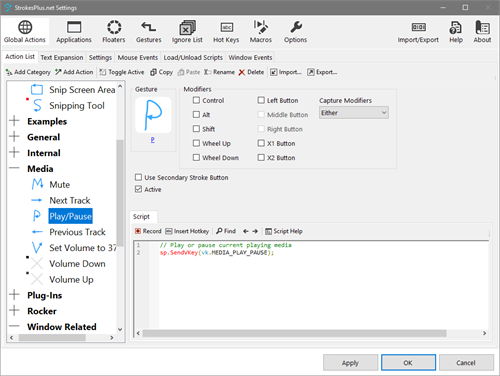Image resolution: width=500 pixels, height=376 pixels.
Task: Click the Apply button
Action: click(350, 363)
